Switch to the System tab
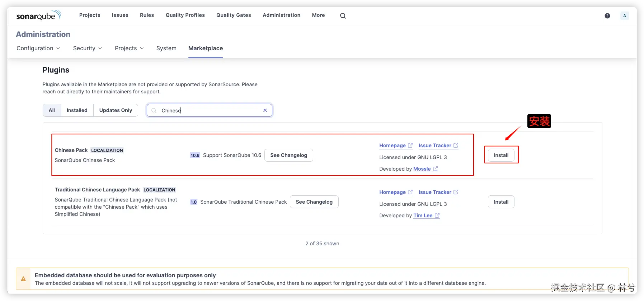This screenshot has height=301, width=644. (x=166, y=48)
